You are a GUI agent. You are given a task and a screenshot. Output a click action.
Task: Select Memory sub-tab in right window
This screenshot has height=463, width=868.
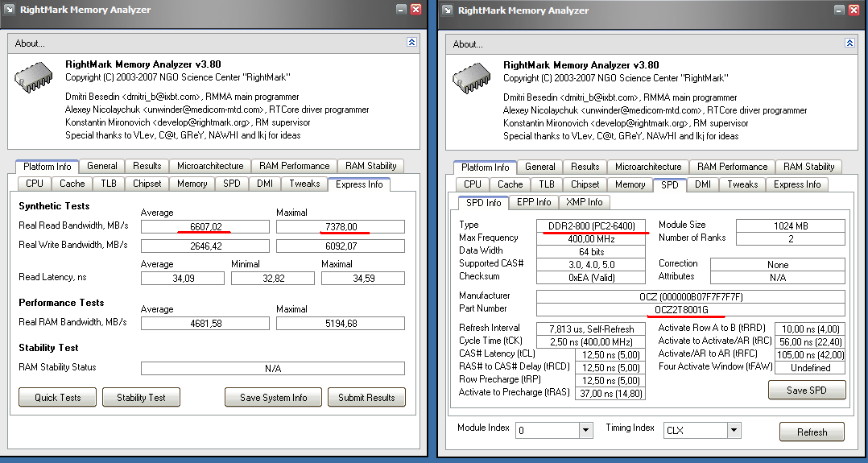pyautogui.click(x=630, y=184)
